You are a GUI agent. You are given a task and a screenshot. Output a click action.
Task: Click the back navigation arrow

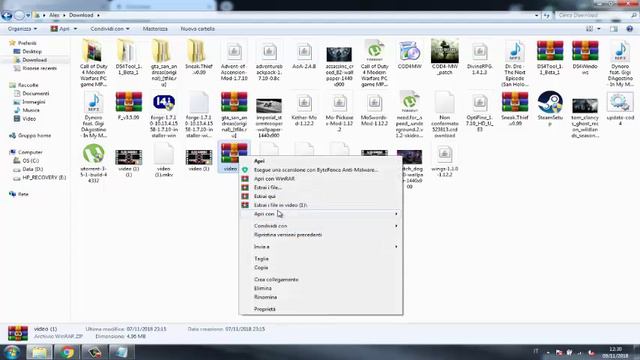pos(7,16)
